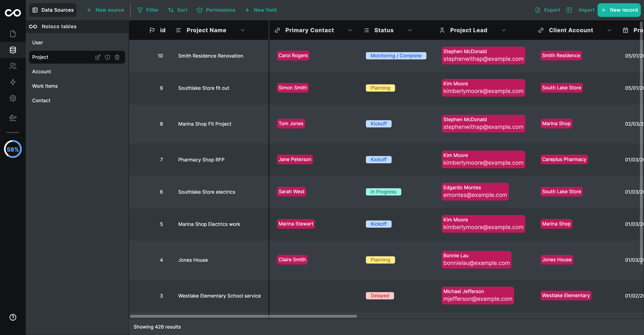The width and height of the screenshot is (644, 335).
Task: Select the Work Items table in sidebar
Action: click(45, 86)
